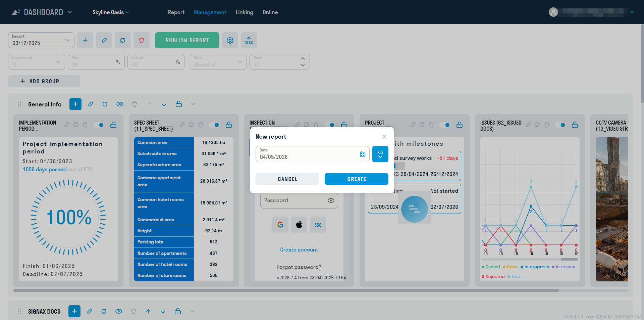Collapse the General Info group chevron
Image resolution: width=644 pixels, height=320 pixels.
pos(193,104)
